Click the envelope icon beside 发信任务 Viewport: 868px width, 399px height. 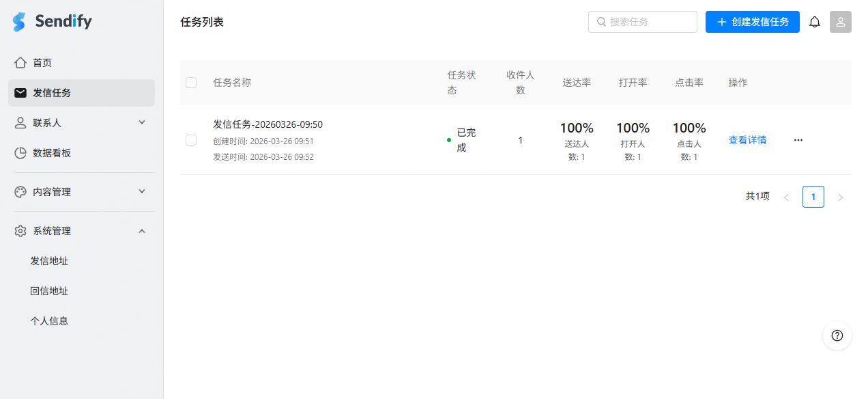[x=20, y=93]
